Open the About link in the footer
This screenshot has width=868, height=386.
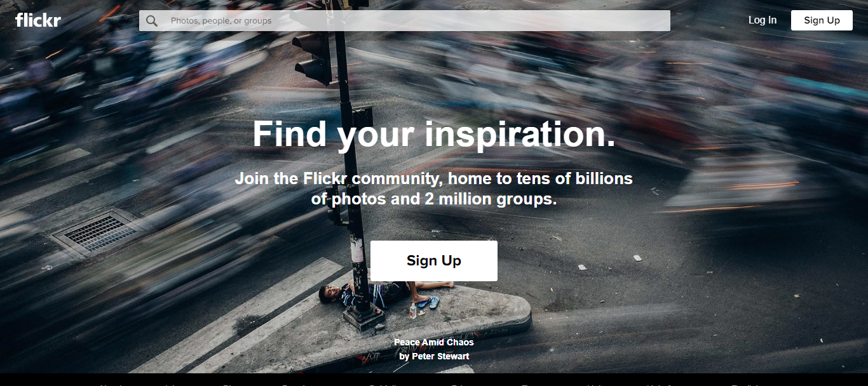(110, 383)
